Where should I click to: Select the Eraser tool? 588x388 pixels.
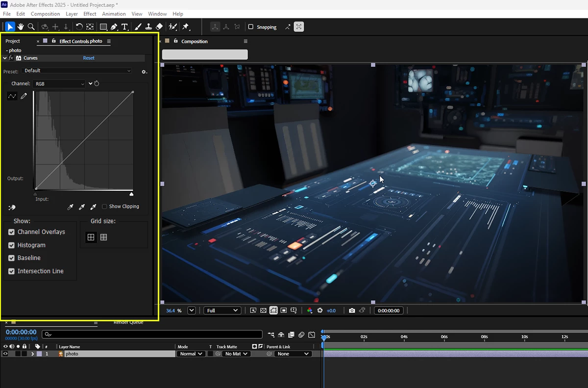point(159,27)
